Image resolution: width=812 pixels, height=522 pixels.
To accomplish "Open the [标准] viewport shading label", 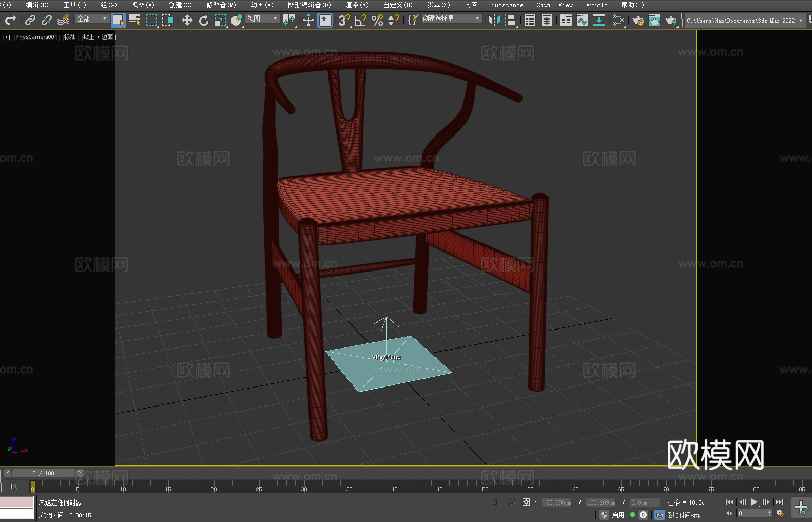I will [70, 37].
